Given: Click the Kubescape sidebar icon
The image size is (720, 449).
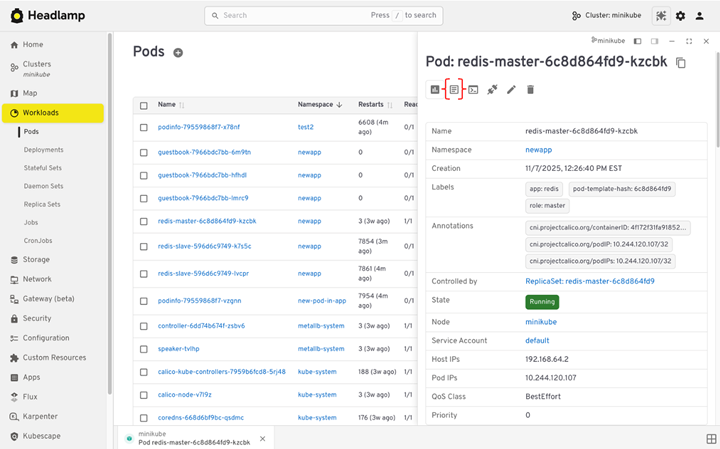Looking at the screenshot, I should 14,436.
